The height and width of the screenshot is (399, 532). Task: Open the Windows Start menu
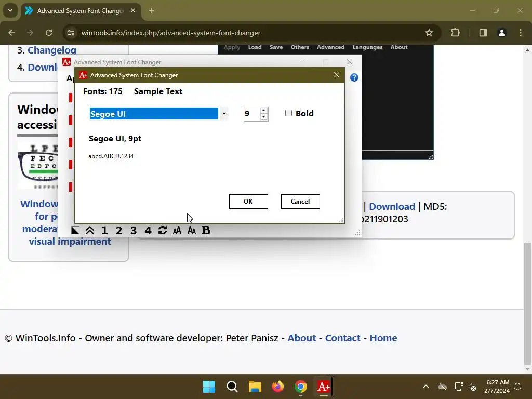tap(209, 387)
